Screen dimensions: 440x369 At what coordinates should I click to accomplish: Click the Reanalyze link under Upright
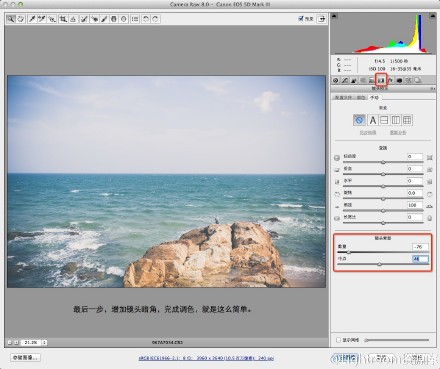[398, 133]
